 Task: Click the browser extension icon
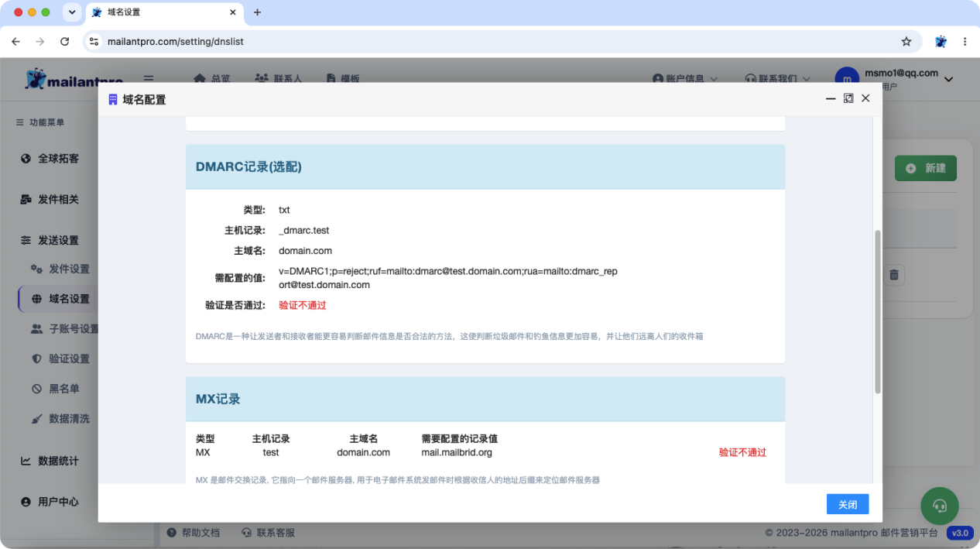(x=941, y=41)
